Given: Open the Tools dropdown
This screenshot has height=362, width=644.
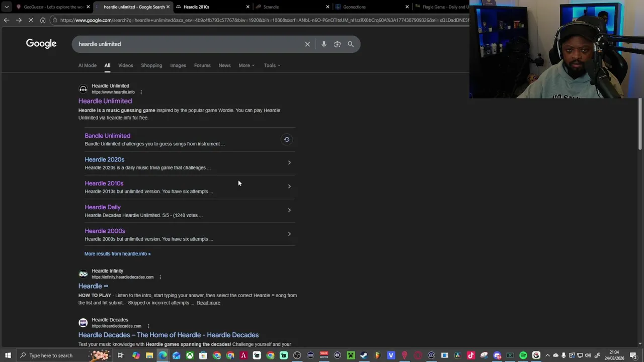Looking at the screenshot, I should [272, 65].
